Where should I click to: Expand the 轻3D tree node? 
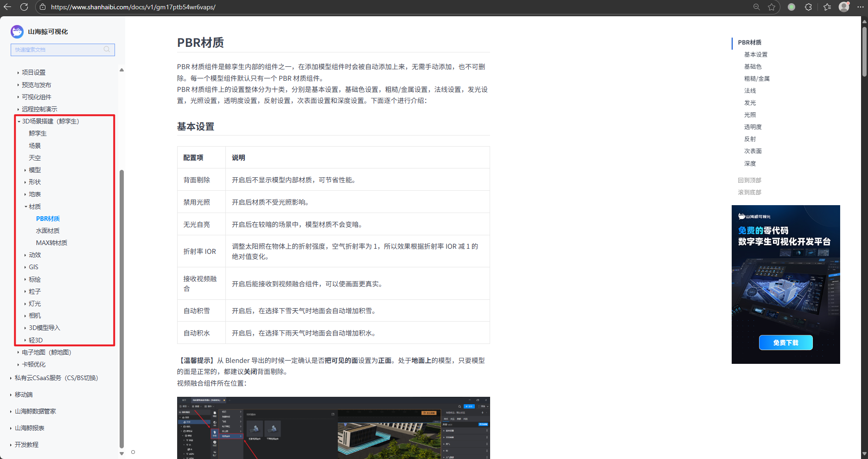[x=25, y=340]
